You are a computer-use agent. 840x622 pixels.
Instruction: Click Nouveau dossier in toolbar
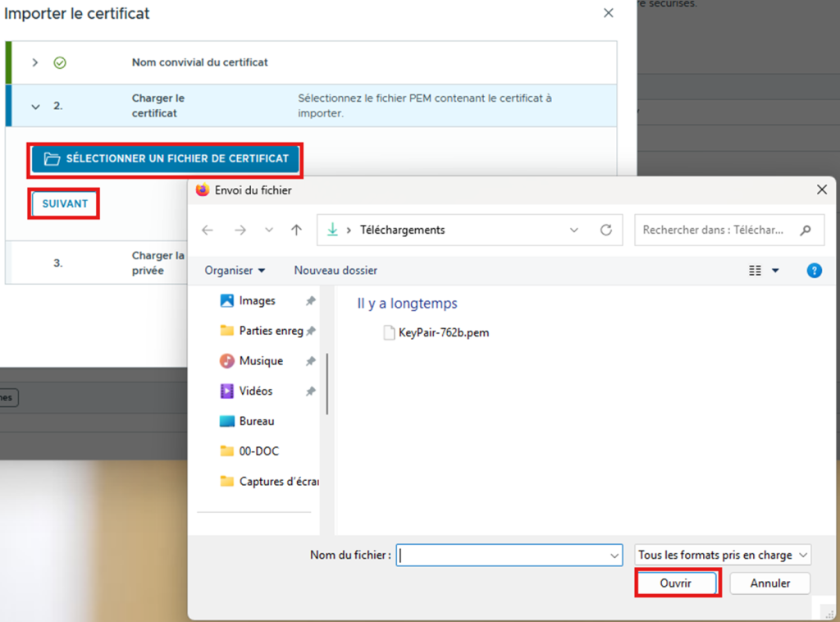pos(336,271)
